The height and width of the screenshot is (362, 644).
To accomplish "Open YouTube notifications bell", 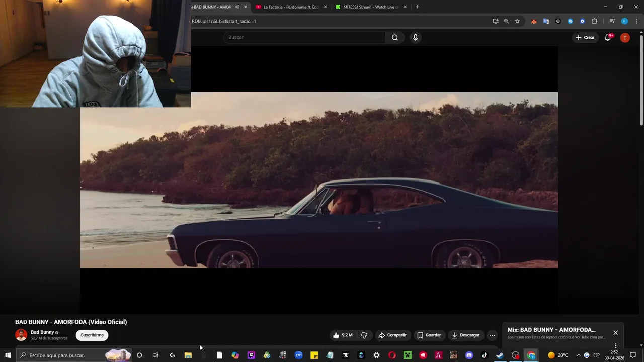I will (608, 37).
